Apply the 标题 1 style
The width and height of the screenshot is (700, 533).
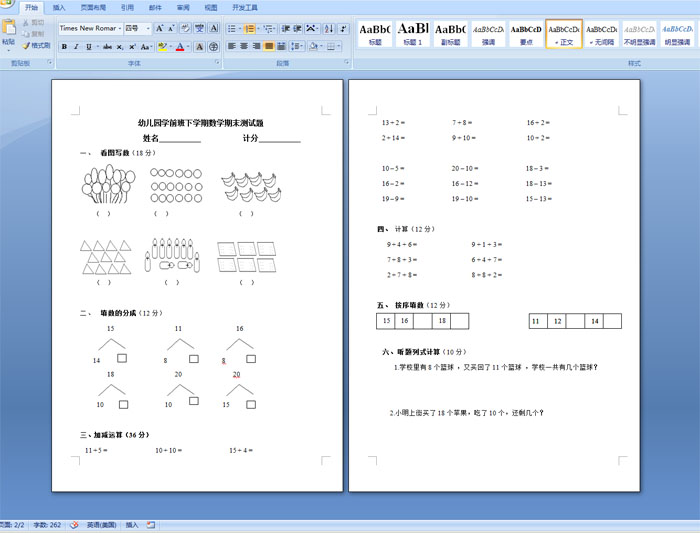coord(413,34)
